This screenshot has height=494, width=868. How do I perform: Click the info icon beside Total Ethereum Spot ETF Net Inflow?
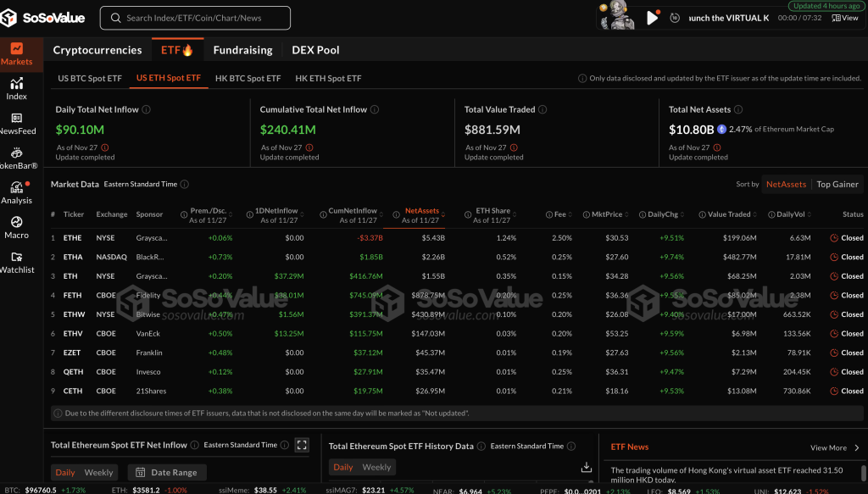coord(195,445)
